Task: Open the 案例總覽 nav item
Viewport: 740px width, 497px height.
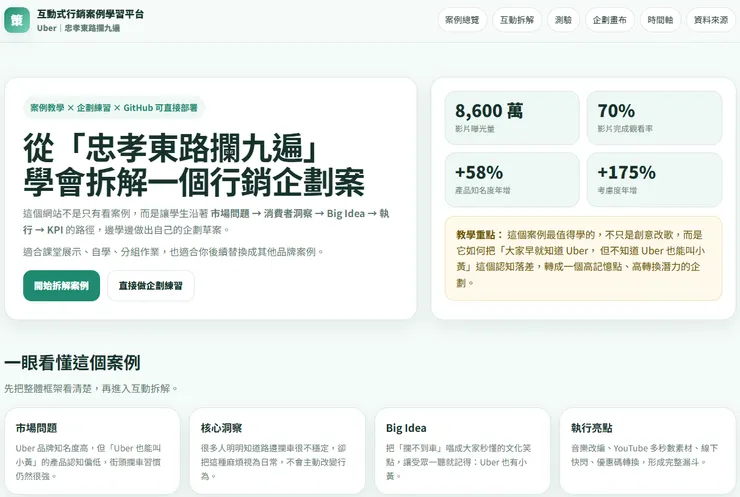Action: pos(462,20)
